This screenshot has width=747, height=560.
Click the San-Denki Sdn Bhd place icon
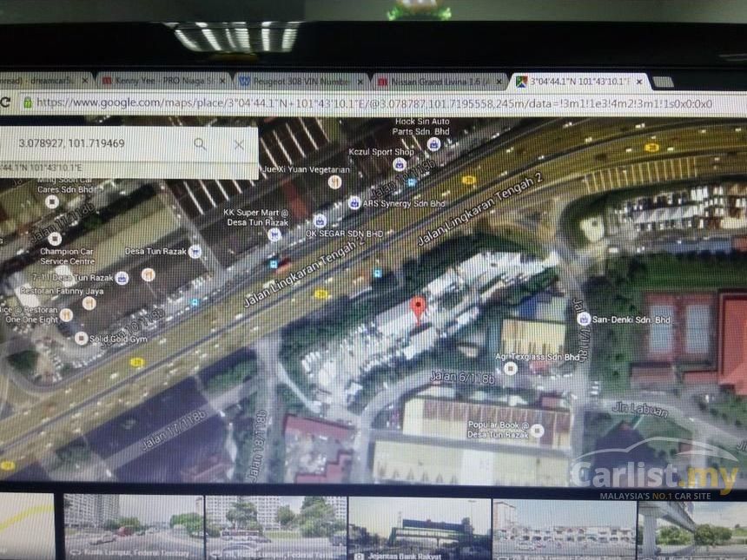point(585,319)
